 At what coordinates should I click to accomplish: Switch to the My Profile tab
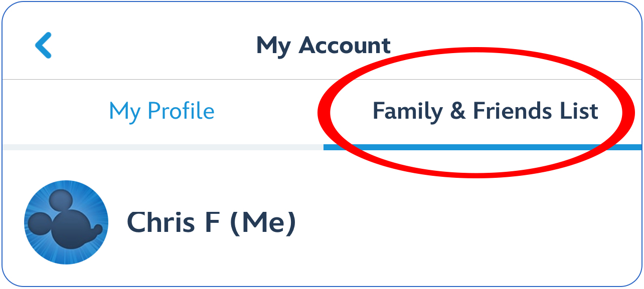tap(162, 111)
